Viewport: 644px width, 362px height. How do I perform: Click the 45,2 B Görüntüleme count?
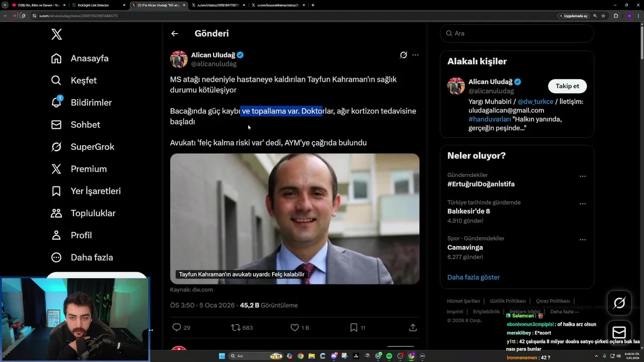click(269, 305)
